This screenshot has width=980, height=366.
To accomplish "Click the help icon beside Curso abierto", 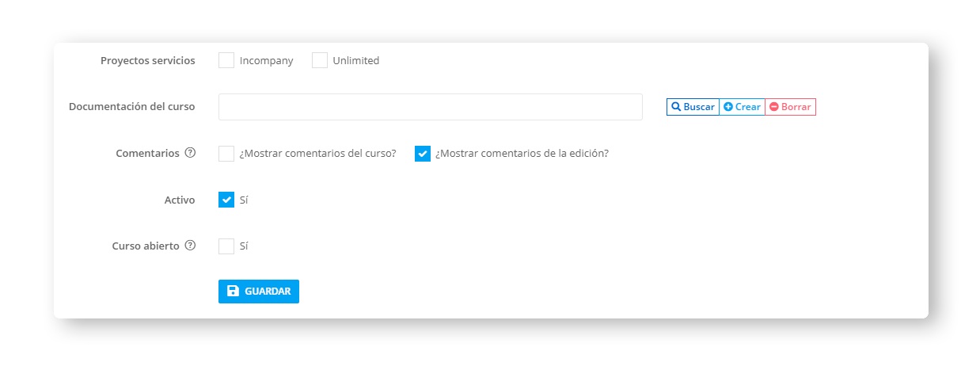I will [190, 246].
